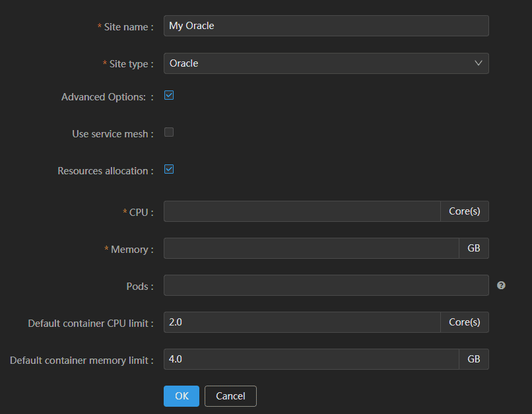Click the Core(s) unit label beside CPU
The image size is (532, 414).
click(x=465, y=211)
